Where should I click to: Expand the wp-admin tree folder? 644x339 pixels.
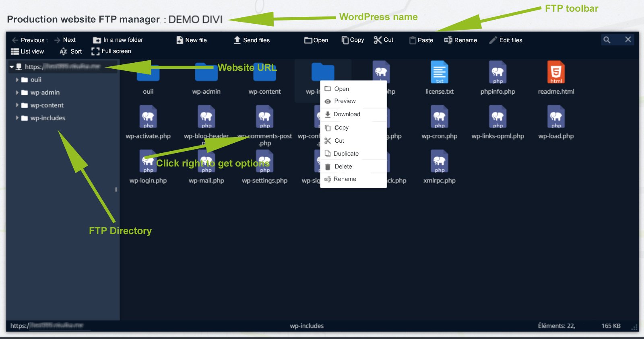pos(17,92)
